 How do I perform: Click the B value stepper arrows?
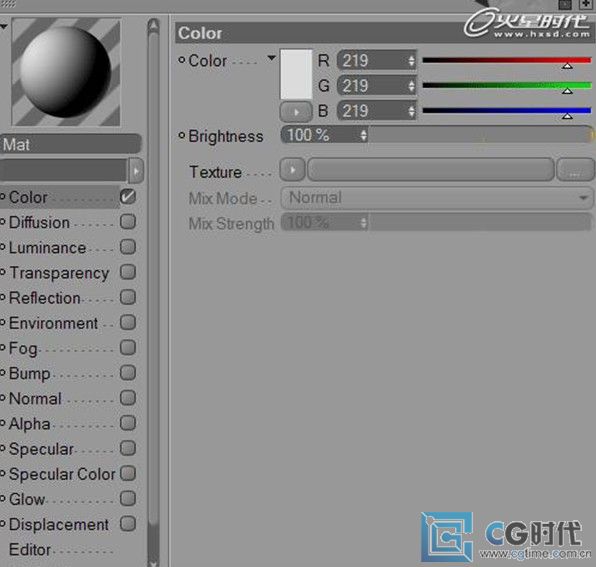point(412,111)
